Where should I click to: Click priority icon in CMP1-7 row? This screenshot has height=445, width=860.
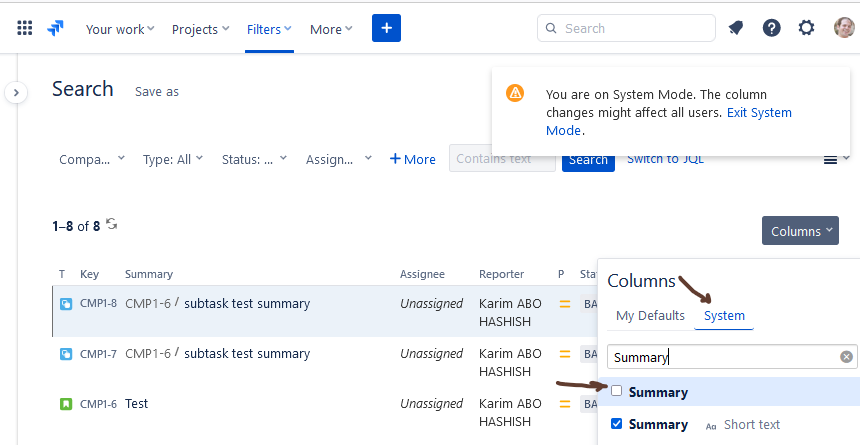click(565, 354)
